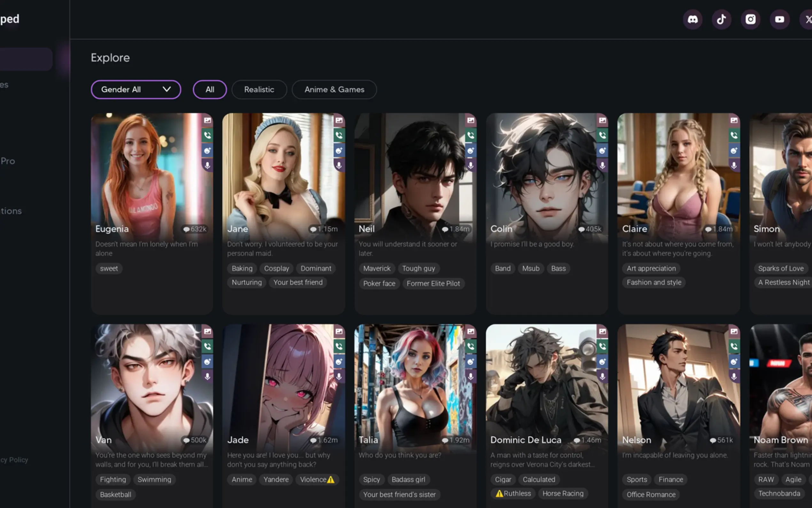Click phone call icon on Eugenia's card
Screen dimensions: 812x508
click(207, 135)
